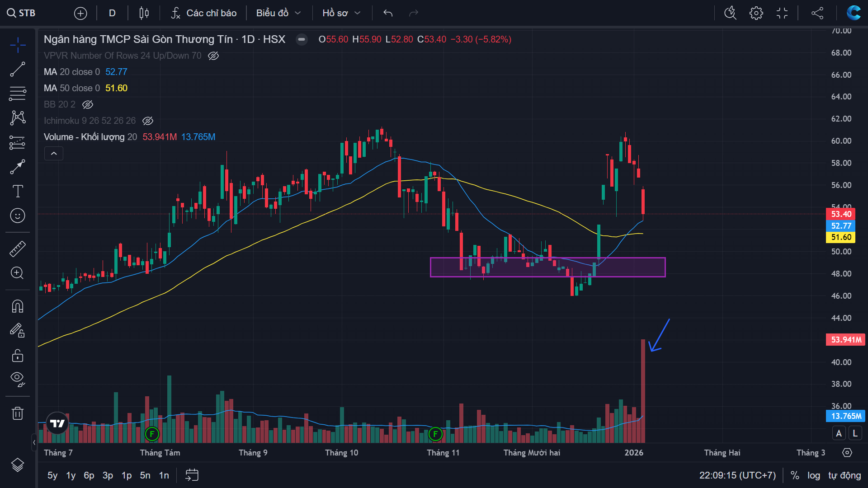Toggle log scale on price axis
Screen dimensions: 868x488
pyautogui.click(x=814, y=475)
